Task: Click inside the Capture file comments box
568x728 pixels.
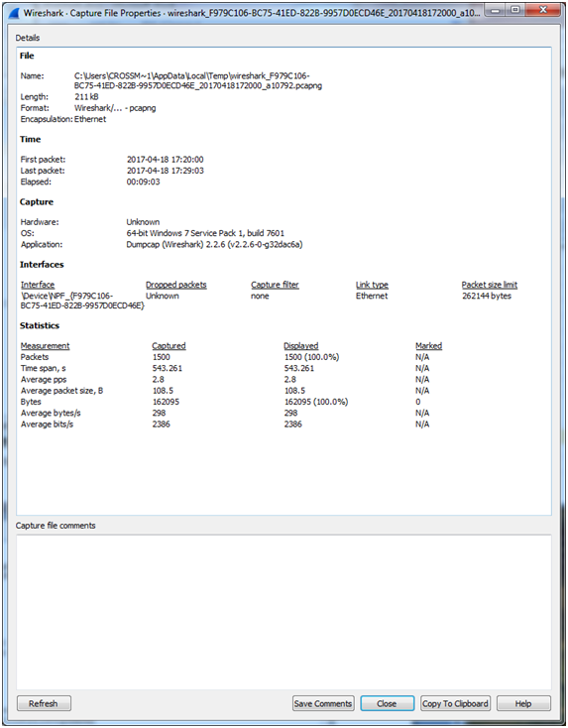Action: (x=284, y=612)
